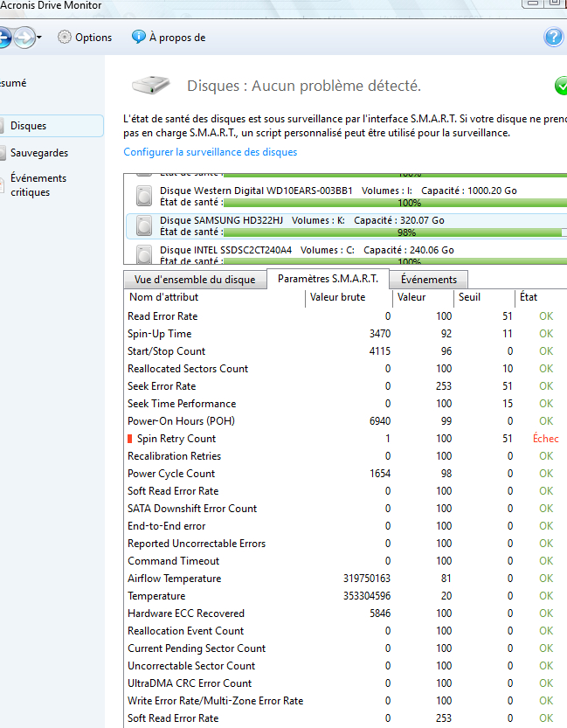Image resolution: width=567 pixels, height=728 pixels.
Task: Sort by Valeur column header
Action: pos(423,297)
